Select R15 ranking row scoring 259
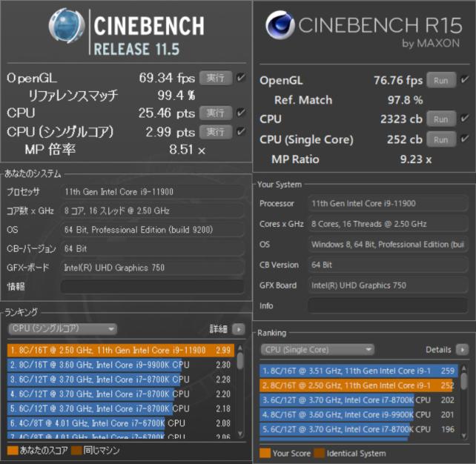476x464 pixels. point(359,371)
